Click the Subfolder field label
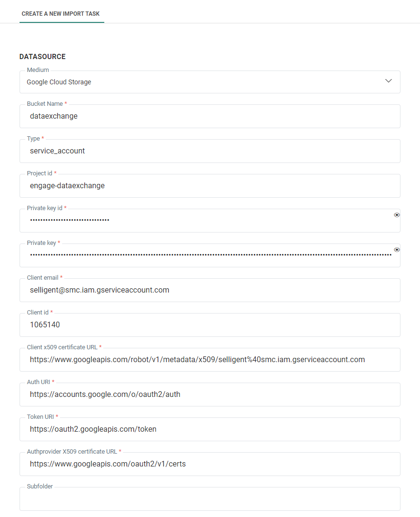This screenshot has width=420, height=517. [40, 487]
